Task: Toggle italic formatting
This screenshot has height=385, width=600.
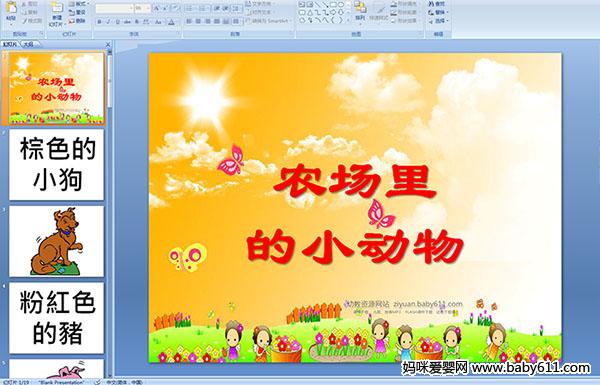Action: pos(108,22)
